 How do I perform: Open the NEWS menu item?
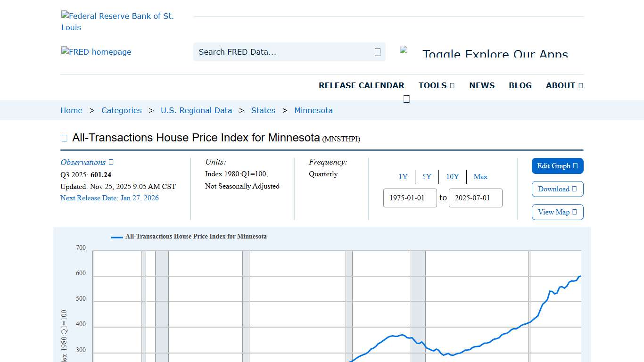coord(482,85)
